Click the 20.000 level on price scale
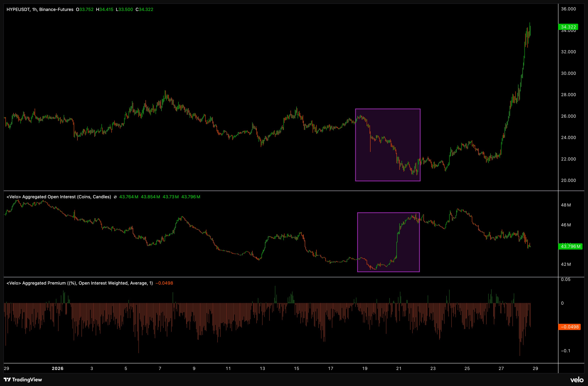 (568, 180)
